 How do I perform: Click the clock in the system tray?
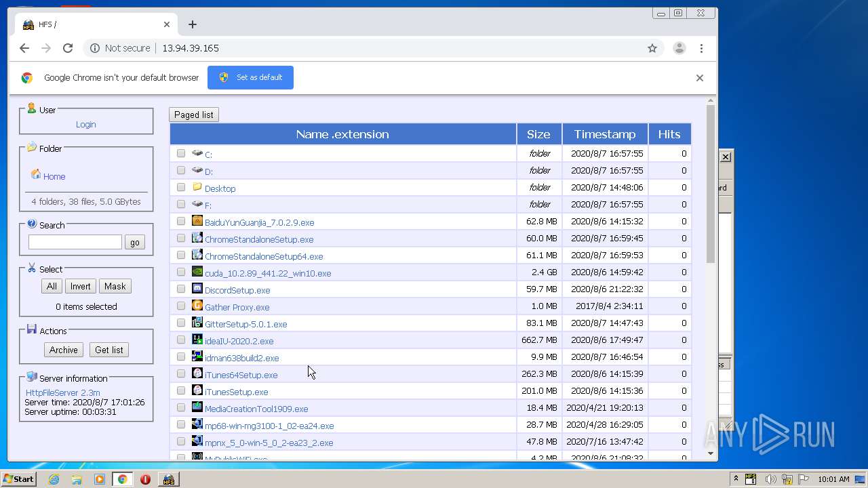[x=833, y=479]
